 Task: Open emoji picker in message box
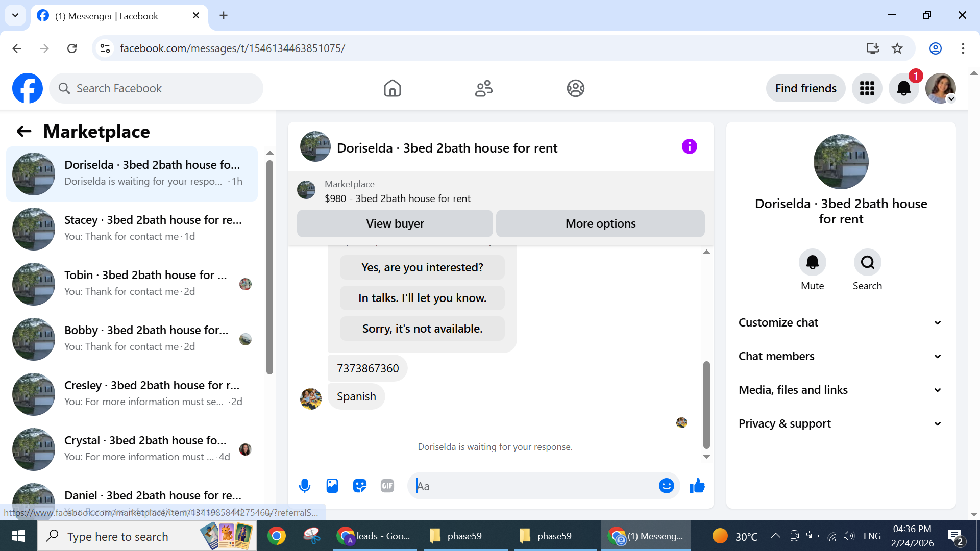point(666,486)
